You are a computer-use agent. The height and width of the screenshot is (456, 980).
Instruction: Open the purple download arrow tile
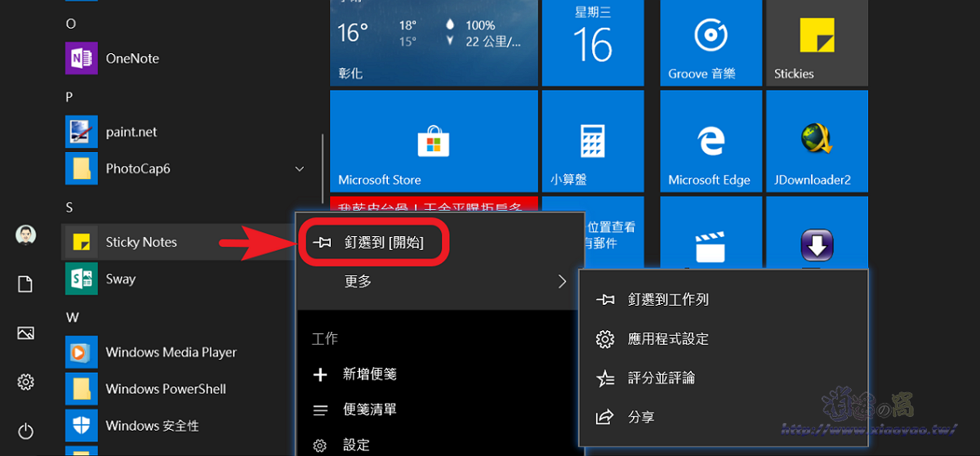(817, 232)
